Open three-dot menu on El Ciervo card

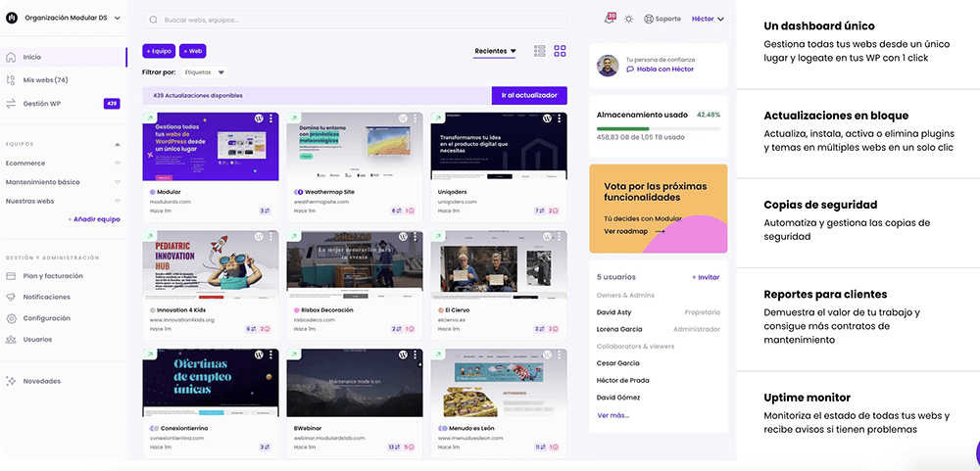tap(559, 236)
